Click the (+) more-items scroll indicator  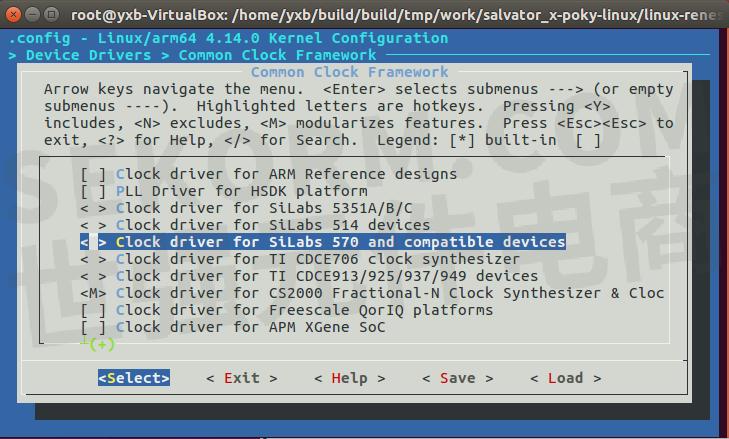coord(101,344)
